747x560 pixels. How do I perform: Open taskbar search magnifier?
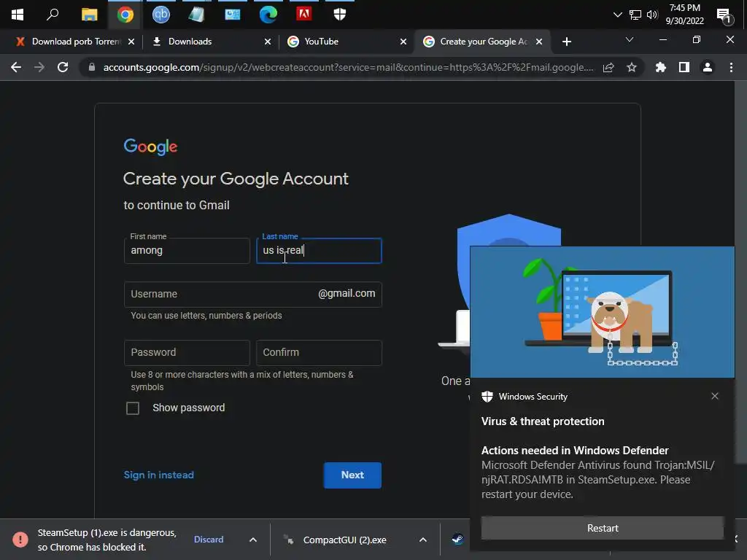click(x=53, y=15)
